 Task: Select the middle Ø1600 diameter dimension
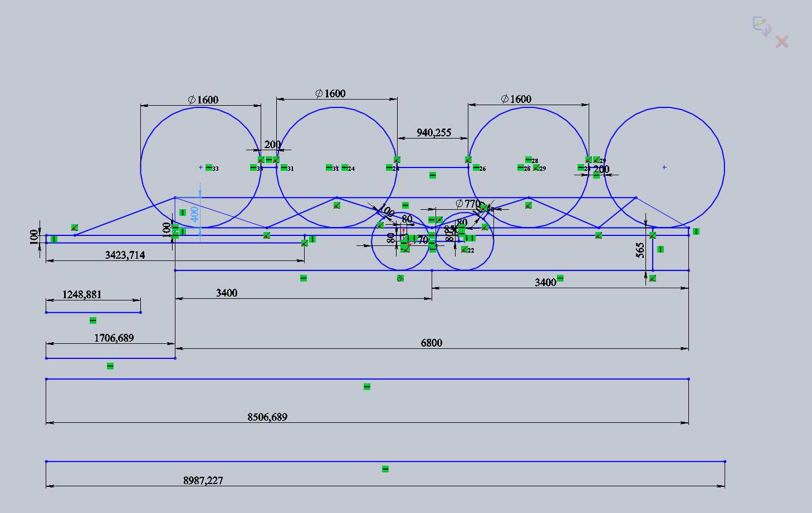point(330,93)
